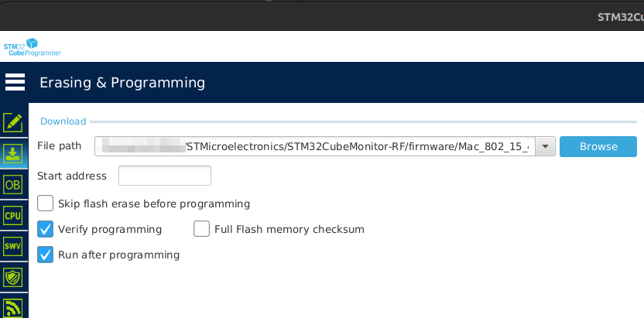Open Memory & File editing pencil icon

coord(13,121)
